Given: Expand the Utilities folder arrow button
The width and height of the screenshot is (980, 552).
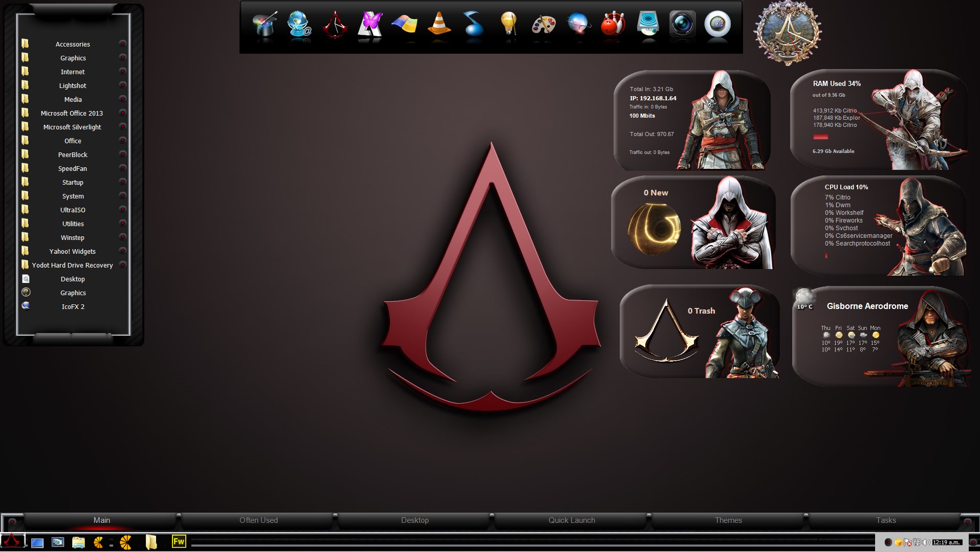Looking at the screenshot, I should pos(123,223).
